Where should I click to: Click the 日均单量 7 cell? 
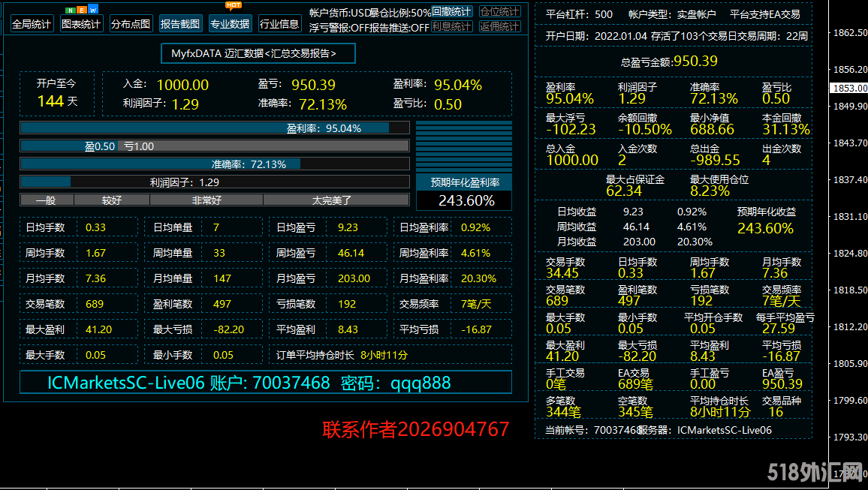click(203, 227)
